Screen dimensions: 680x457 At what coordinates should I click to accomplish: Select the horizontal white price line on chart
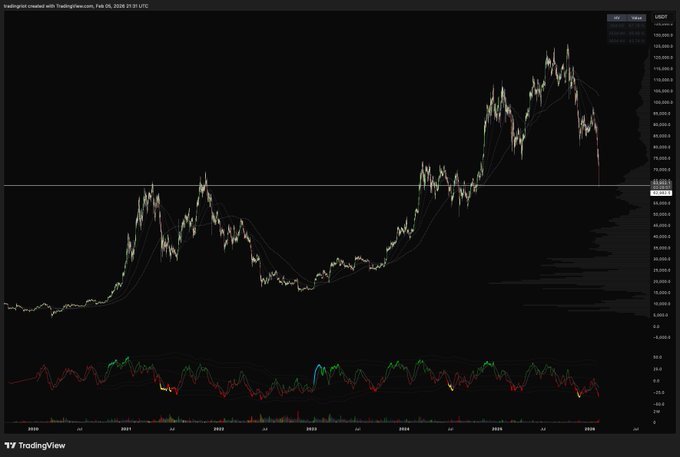tap(327, 186)
